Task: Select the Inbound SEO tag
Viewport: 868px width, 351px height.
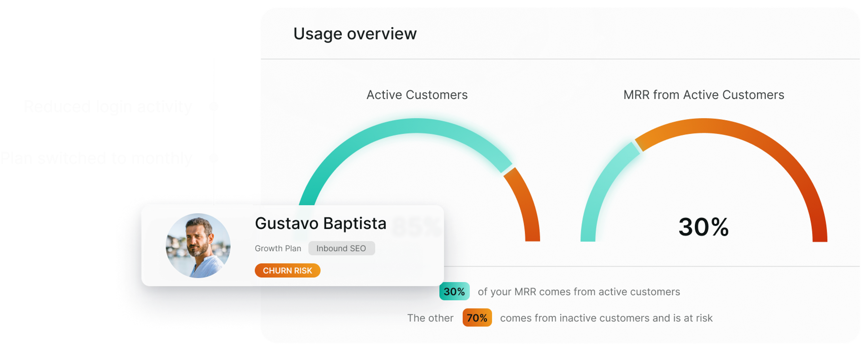Action: tap(341, 248)
